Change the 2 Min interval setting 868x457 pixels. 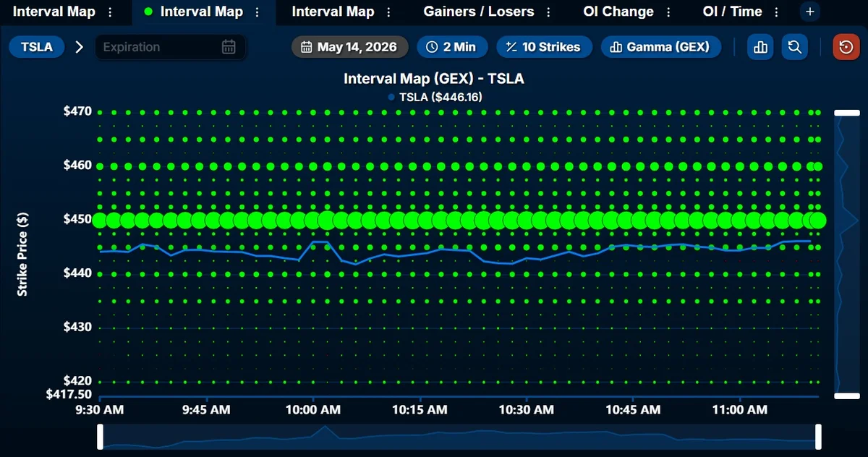[x=451, y=47]
